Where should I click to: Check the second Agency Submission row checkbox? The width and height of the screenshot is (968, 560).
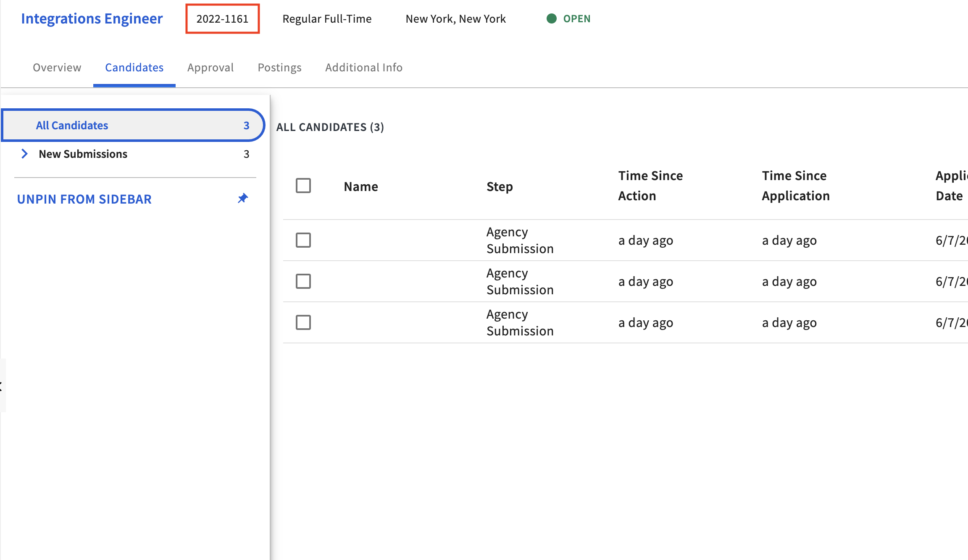point(303,281)
